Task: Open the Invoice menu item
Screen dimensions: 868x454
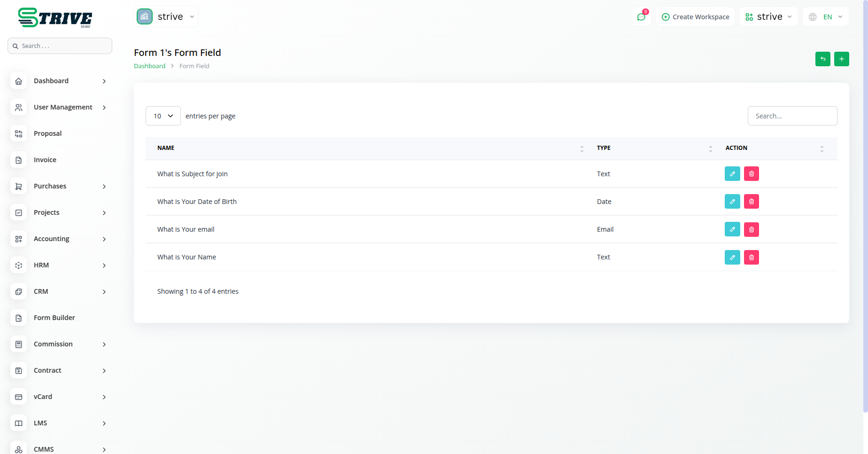Action: click(x=45, y=160)
